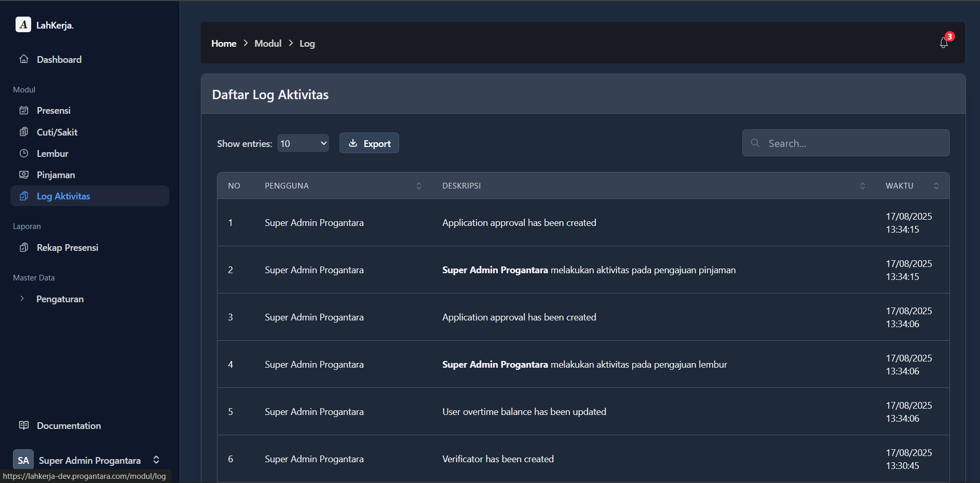Toggle sorting on the WAKTU column
Viewport: 980px width, 483px height.
click(x=936, y=185)
